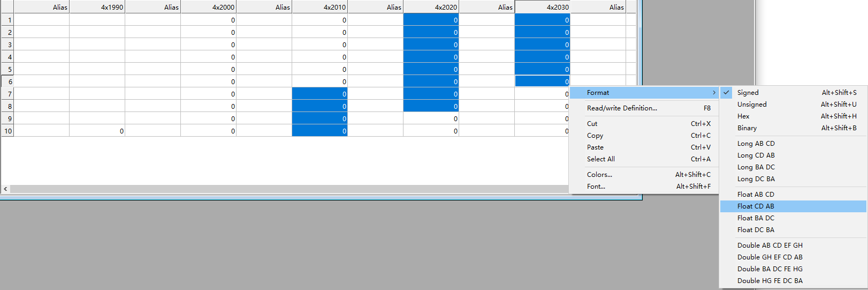
Task: Open Read/write Definition dialog
Action: pos(622,108)
